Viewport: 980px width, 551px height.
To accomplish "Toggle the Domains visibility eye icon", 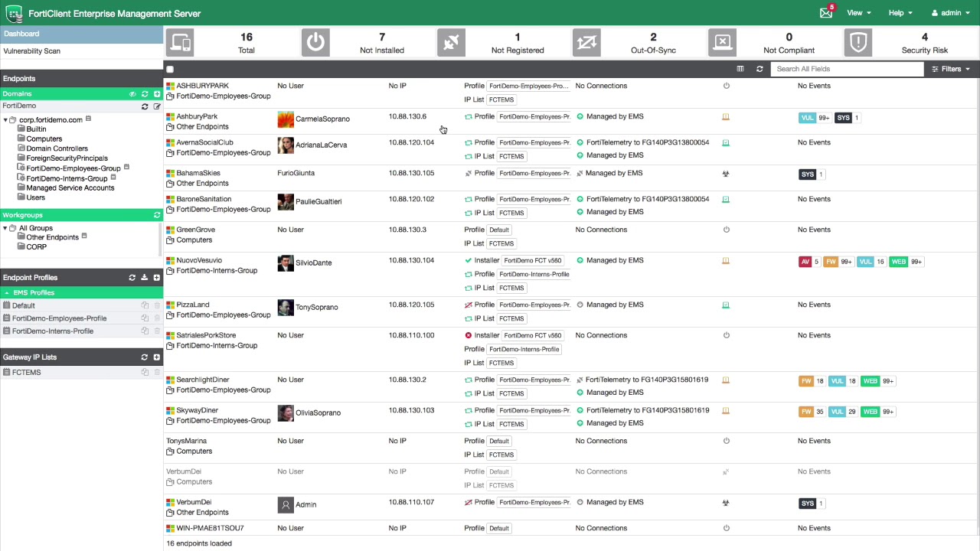I will (132, 94).
